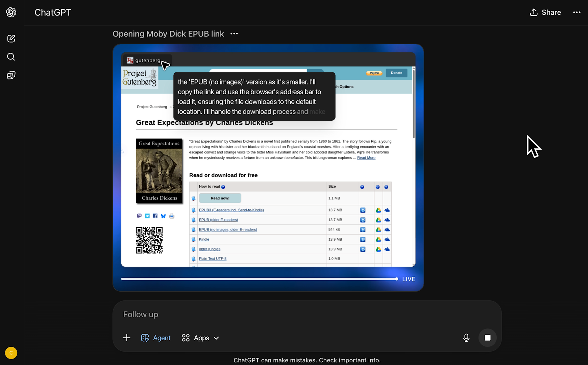The image size is (588, 365).
Task: Click the ChatGPT logo
Action: (11, 12)
